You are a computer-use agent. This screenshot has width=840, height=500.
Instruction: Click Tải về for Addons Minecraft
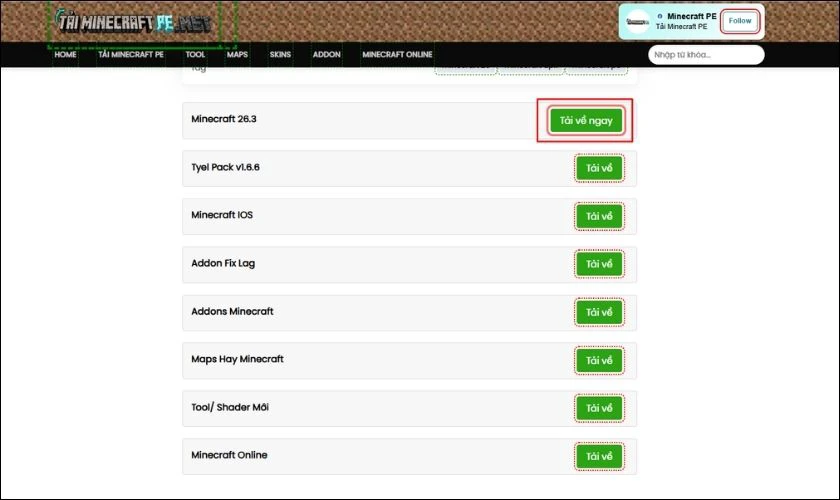click(x=599, y=312)
